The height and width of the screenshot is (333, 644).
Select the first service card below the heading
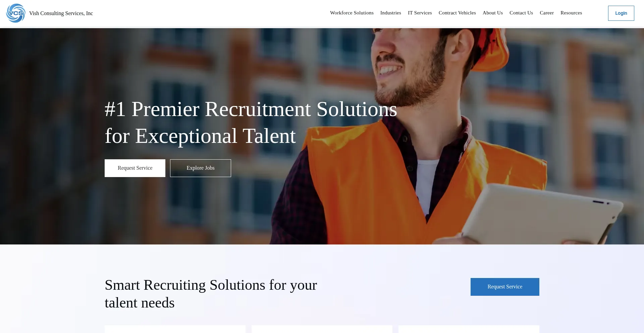coord(175,329)
